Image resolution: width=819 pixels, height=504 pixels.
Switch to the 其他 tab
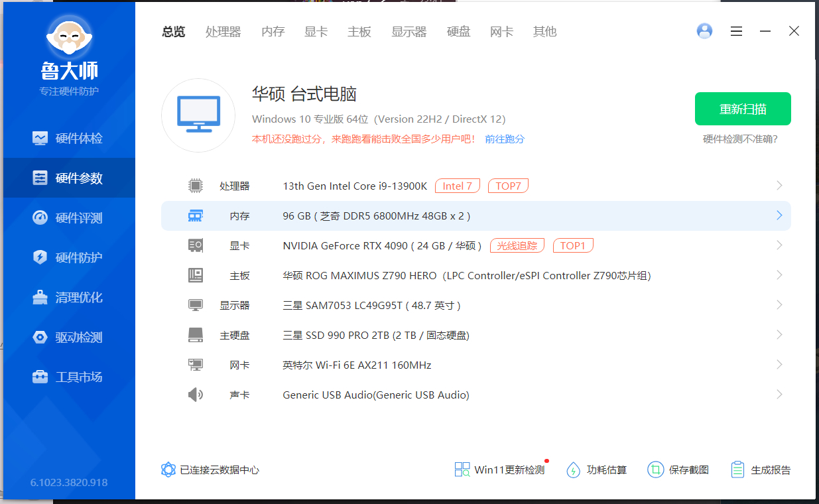pyautogui.click(x=544, y=32)
